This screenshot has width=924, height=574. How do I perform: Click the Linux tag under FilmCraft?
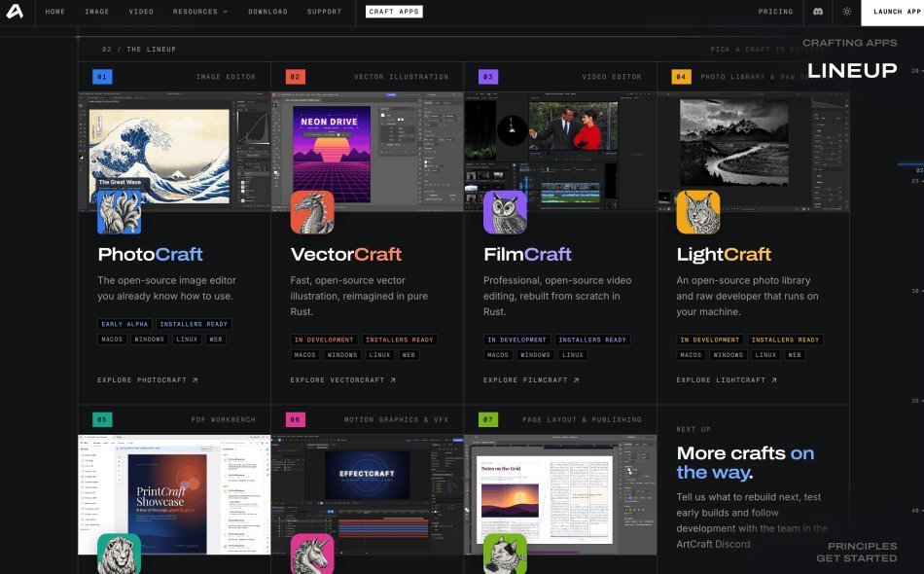(573, 355)
